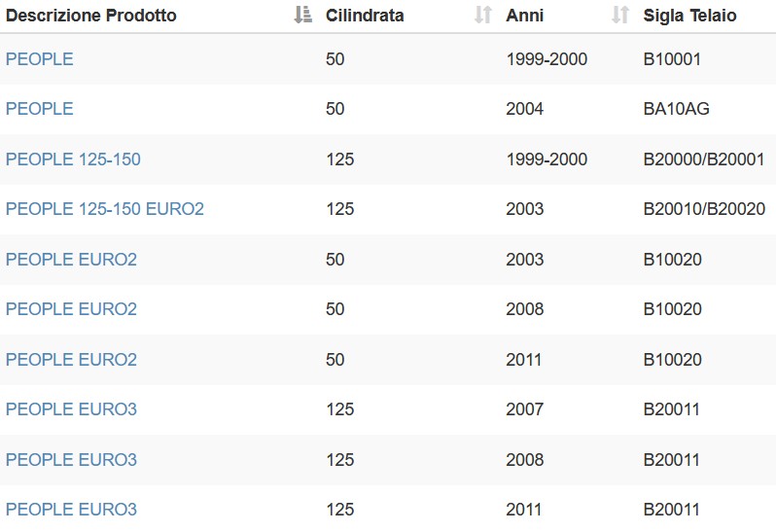This screenshot has height=532, width=776.
Task: Open PEOPLE EURO3 link for 2007
Action: click(71, 409)
